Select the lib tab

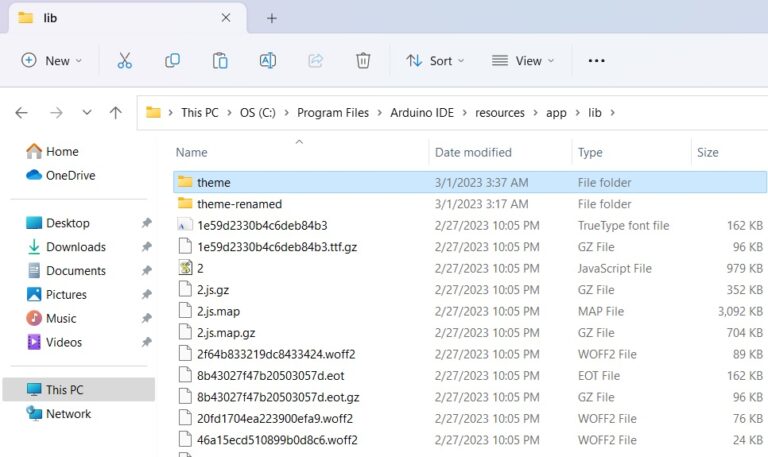pos(127,19)
